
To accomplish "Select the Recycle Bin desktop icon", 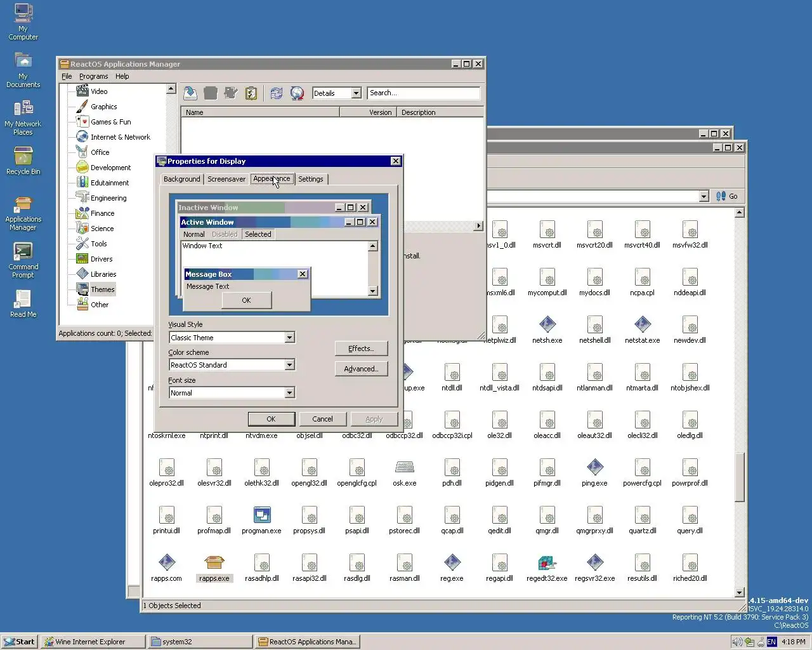I will click(x=23, y=160).
